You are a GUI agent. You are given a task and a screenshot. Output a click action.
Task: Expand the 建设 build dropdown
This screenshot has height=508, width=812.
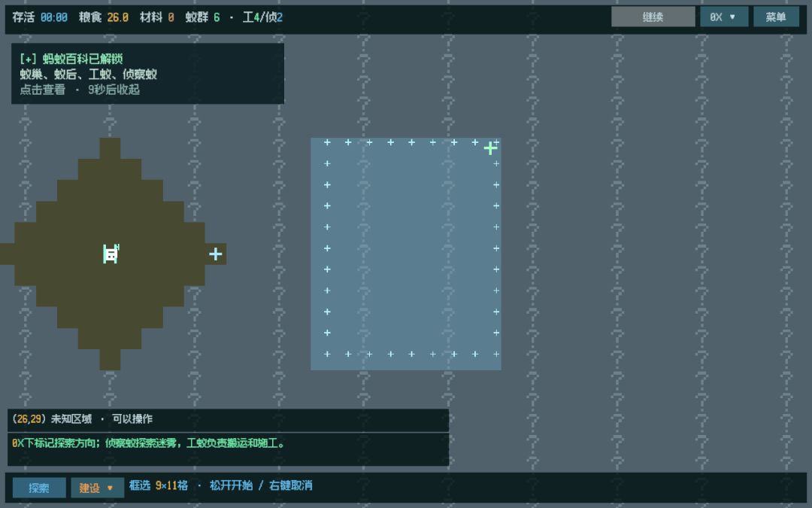click(97, 488)
